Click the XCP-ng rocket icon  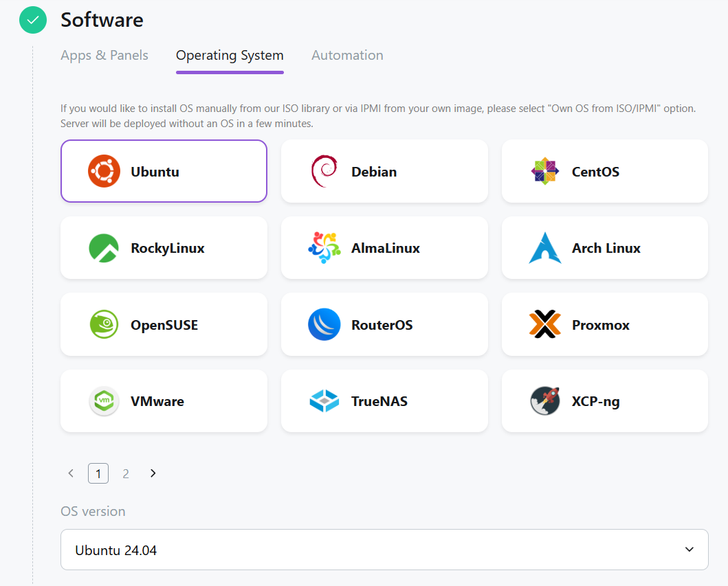[544, 401]
